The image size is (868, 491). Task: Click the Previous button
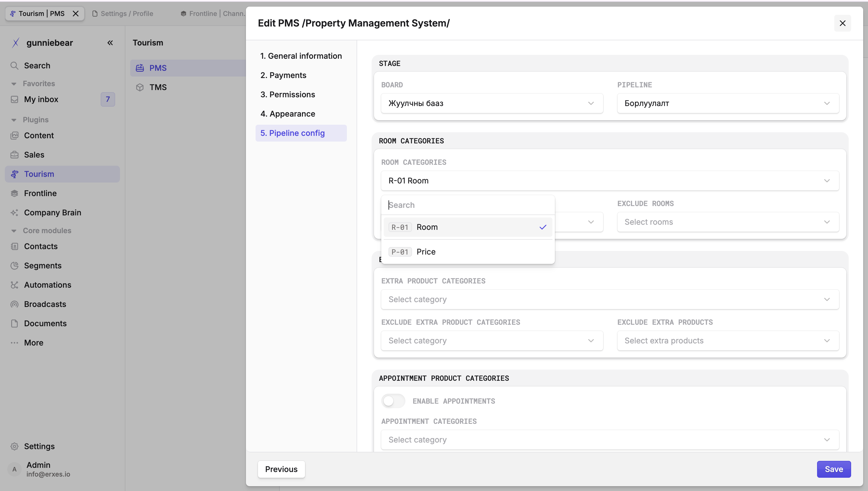(281, 469)
